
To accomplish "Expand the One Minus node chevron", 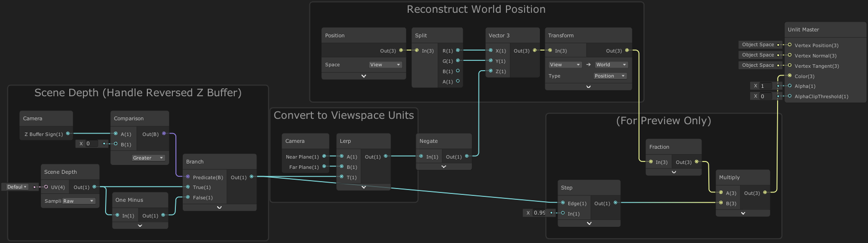I will tap(140, 226).
